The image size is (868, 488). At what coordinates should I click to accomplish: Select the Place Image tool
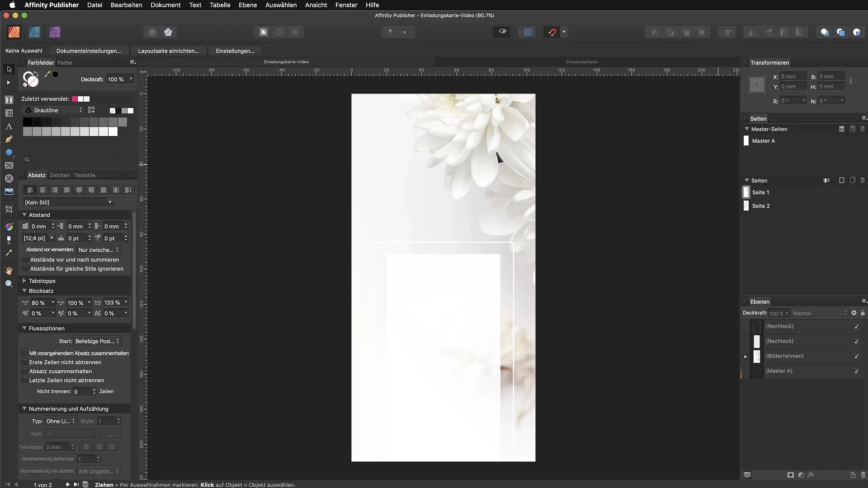pyautogui.click(x=9, y=192)
